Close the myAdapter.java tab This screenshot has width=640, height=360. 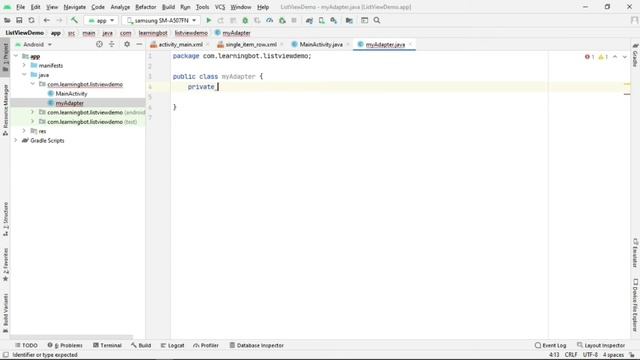[410, 44]
